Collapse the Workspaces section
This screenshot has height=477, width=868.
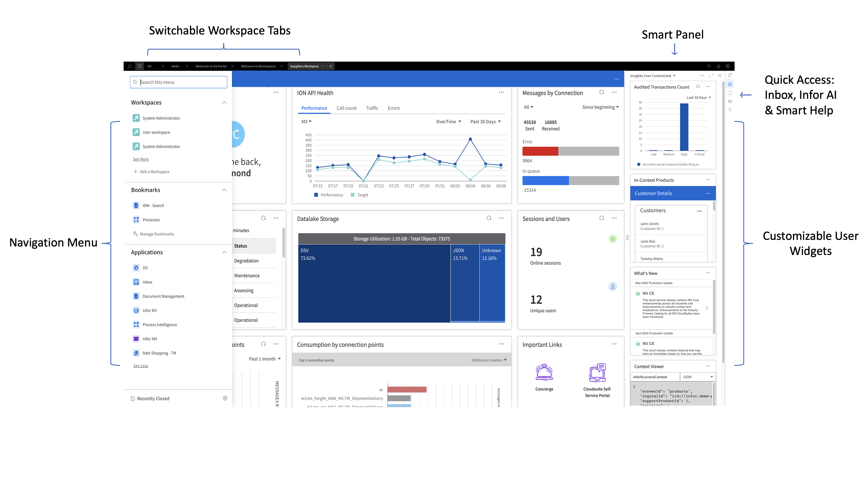(224, 102)
